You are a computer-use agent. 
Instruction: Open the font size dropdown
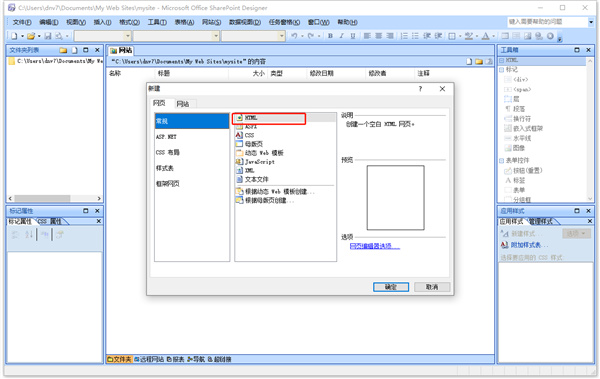[x=282, y=36]
